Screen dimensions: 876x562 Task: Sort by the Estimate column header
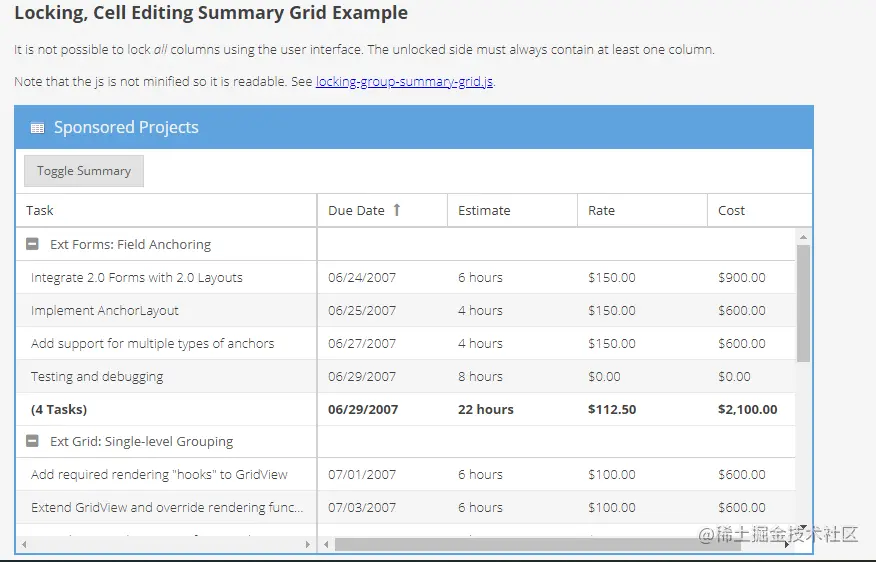[x=512, y=211]
